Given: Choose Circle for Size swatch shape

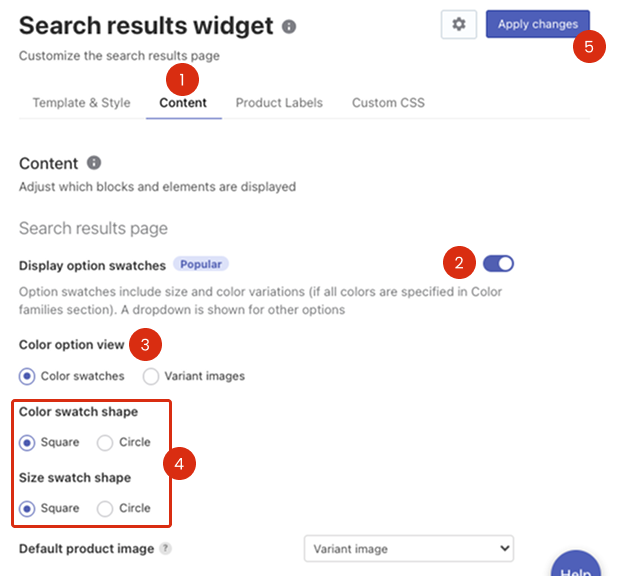Looking at the screenshot, I should (105, 508).
